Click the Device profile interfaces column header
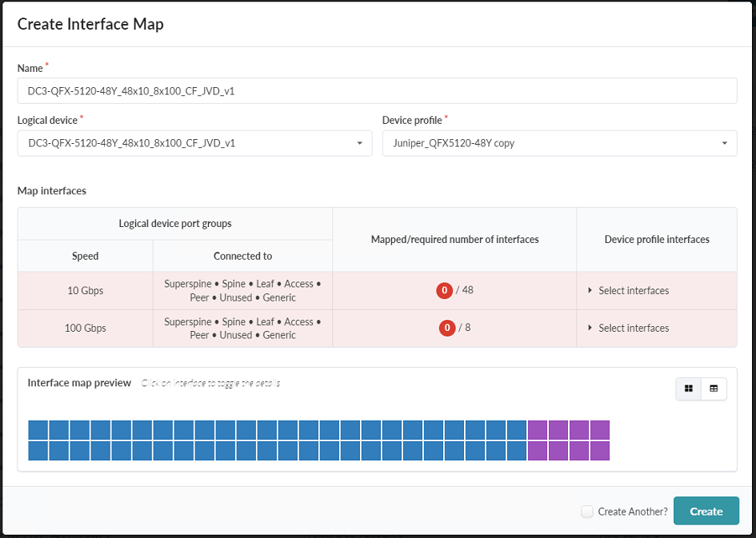The height and width of the screenshot is (538, 756). pos(656,239)
